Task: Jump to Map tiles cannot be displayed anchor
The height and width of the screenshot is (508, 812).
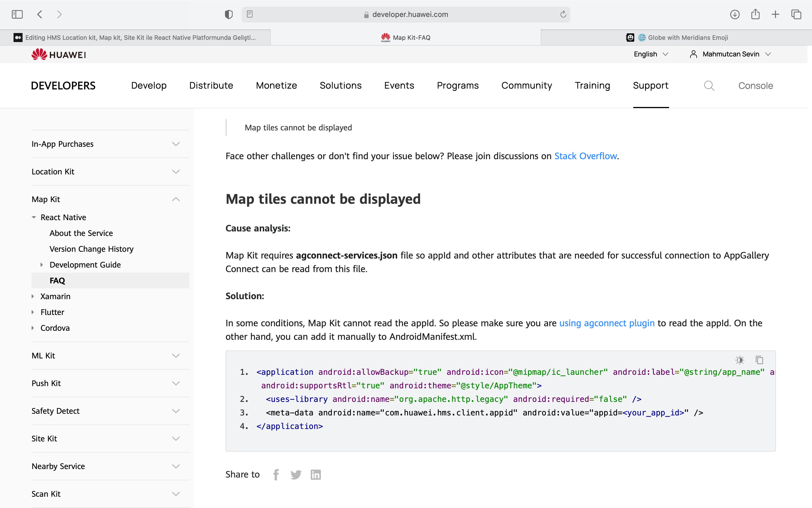Action: [298, 128]
